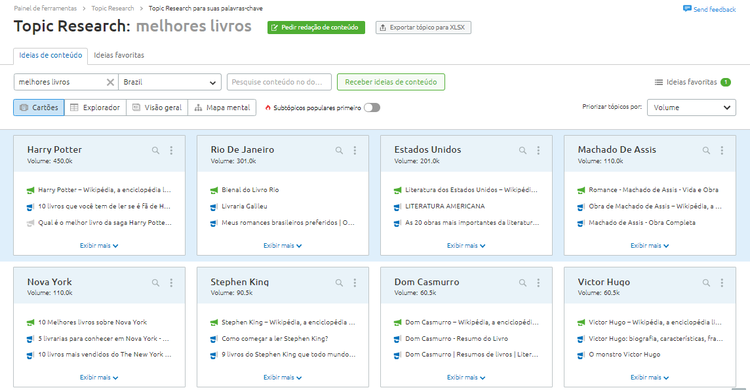Click Receber ideias de conteúdo button
Screen dimensions: 750x390
point(391,82)
